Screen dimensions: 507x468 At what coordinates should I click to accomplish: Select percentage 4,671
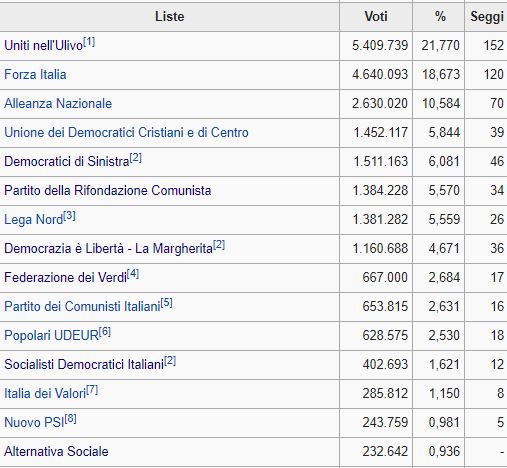pyautogui.click(x=444, y=249)
